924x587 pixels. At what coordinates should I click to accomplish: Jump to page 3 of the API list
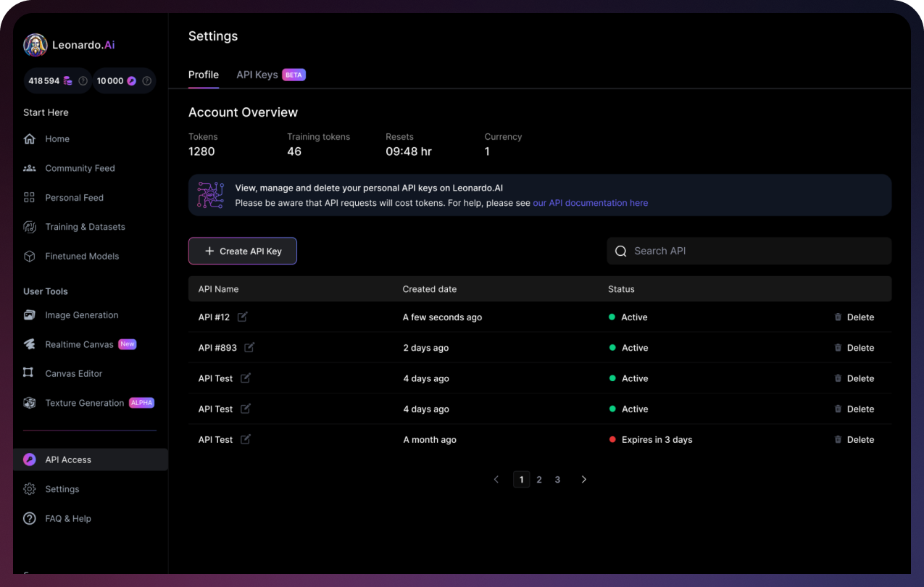(557, 480)
